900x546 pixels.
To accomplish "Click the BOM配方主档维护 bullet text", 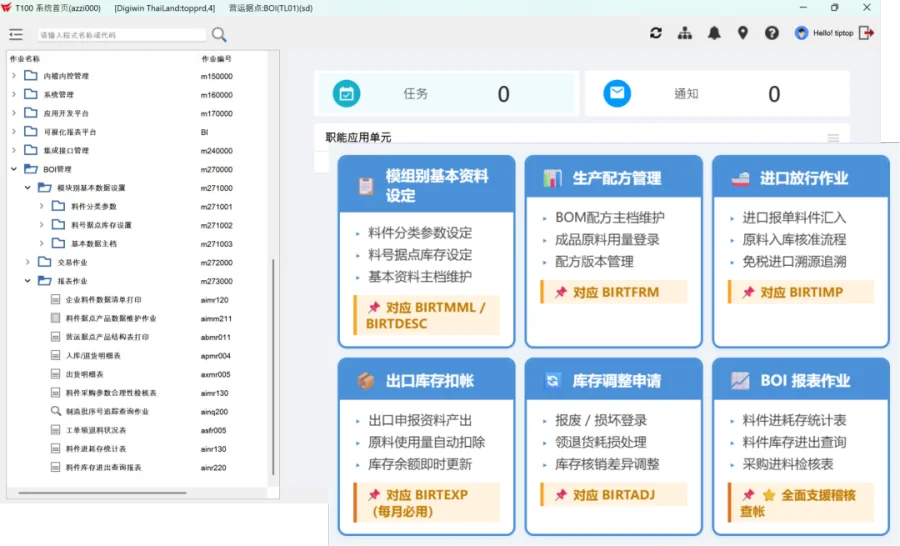I will coord(610,218).
